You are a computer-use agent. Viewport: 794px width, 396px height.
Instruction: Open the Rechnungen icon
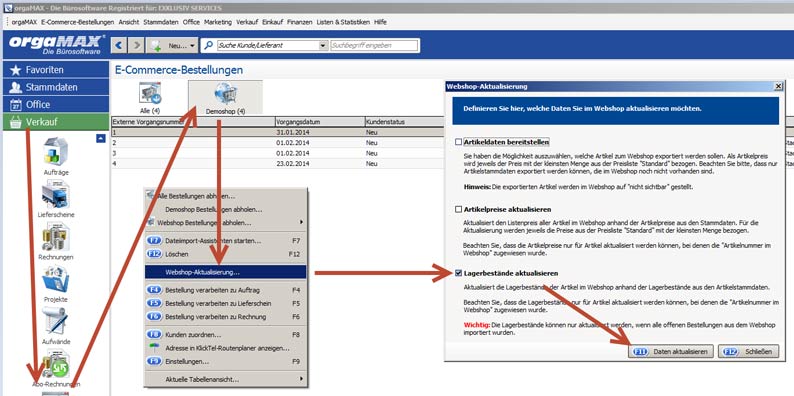coord(56,236)
